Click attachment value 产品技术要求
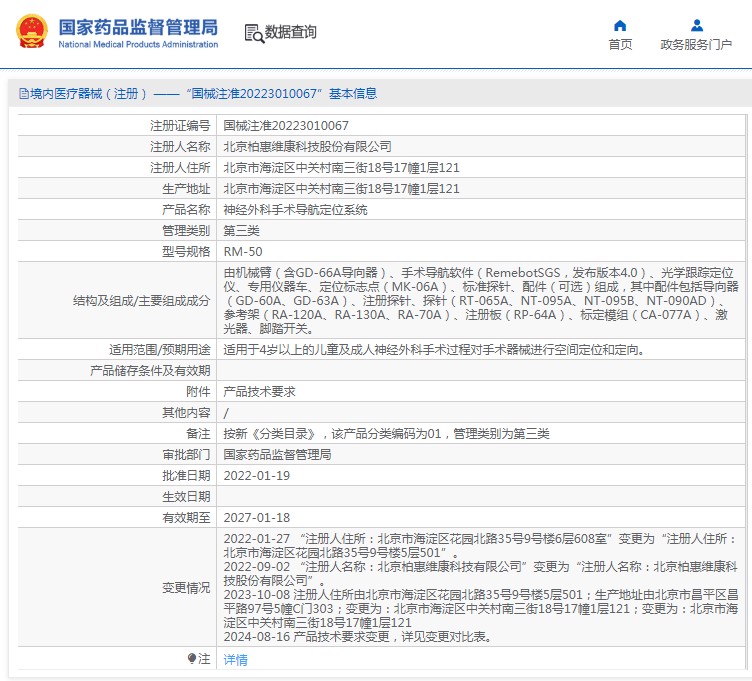752x681 pixels. tap(259, 392)
